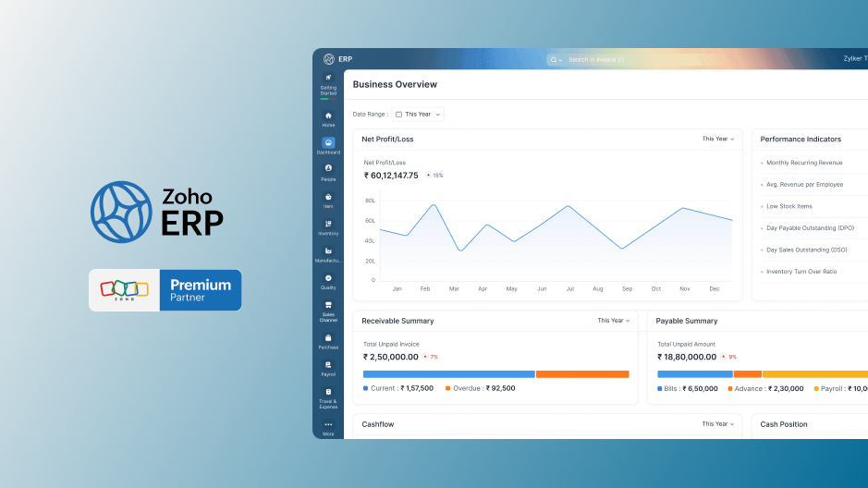This screenshot has width=868, height=488.
Task: Click the search magnifier icon
Action: (554, 60)
